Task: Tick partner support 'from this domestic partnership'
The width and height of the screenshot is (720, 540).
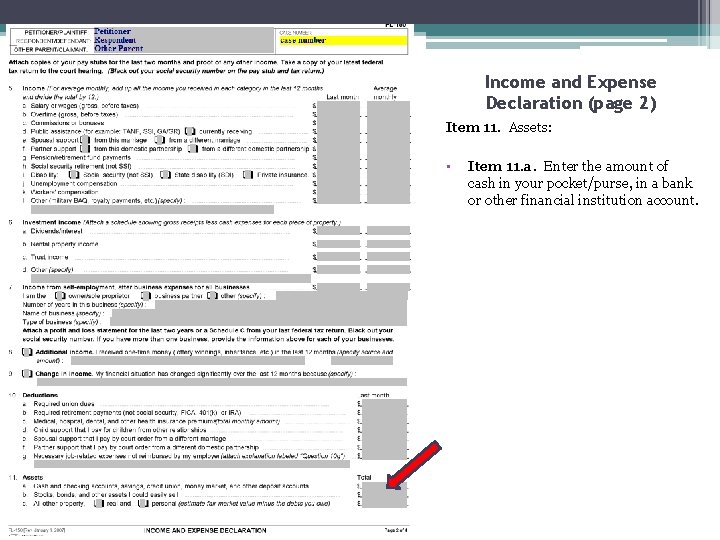Action: point(85,148)
